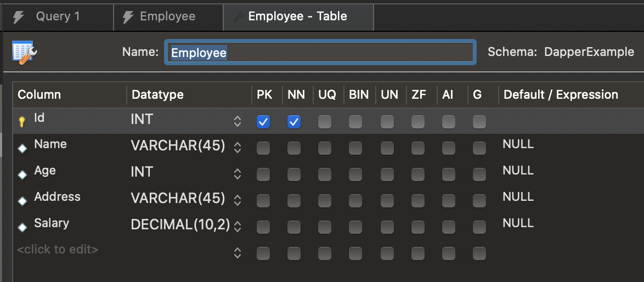Click the wrench icon on Employee - Table tab
Image resolution: width=644 pixels, height=282 pixels.
click(238, 16)
